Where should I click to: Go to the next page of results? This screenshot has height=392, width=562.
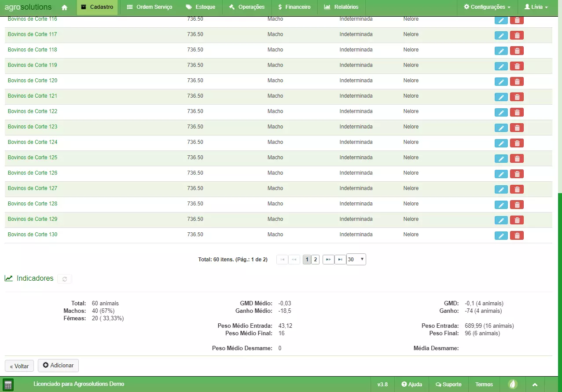328,260
